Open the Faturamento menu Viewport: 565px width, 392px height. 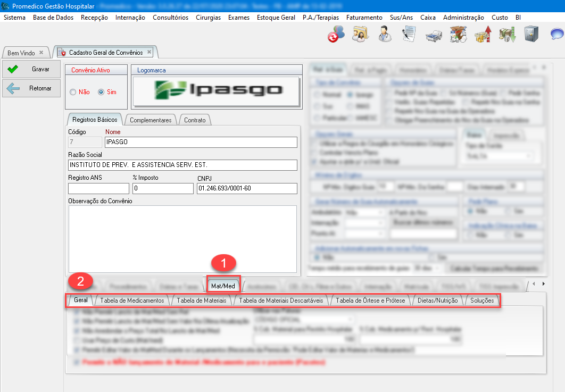[x=364, y=18]
